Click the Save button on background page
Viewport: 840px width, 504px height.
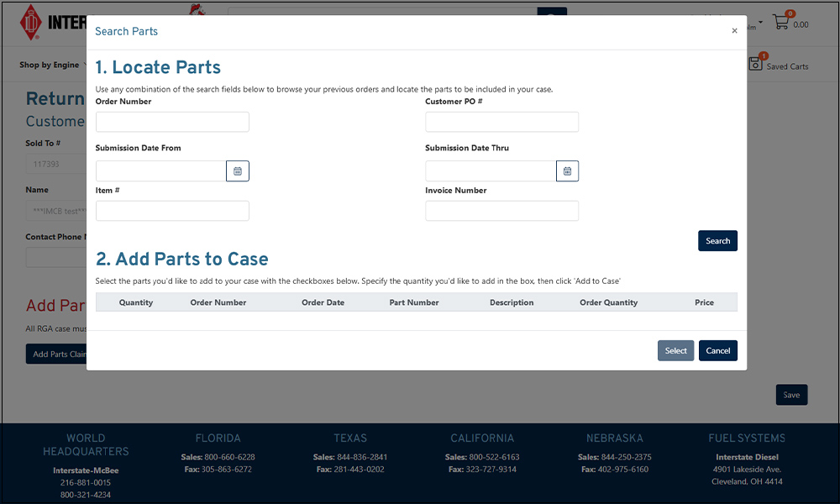point(792,396)
